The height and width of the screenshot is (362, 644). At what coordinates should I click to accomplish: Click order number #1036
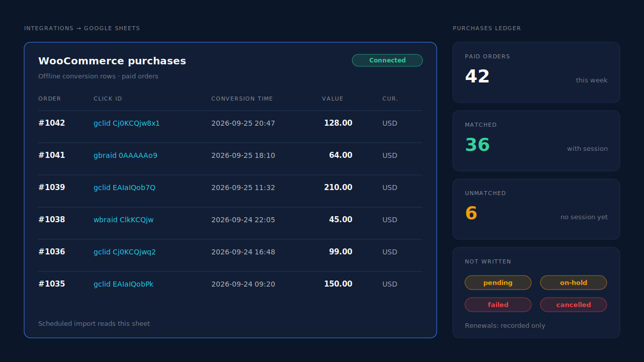[x=52, y=252]
